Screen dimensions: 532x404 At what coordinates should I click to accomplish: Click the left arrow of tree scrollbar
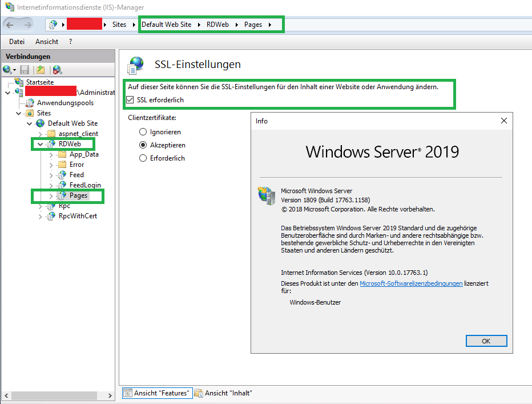pos(6,395)
